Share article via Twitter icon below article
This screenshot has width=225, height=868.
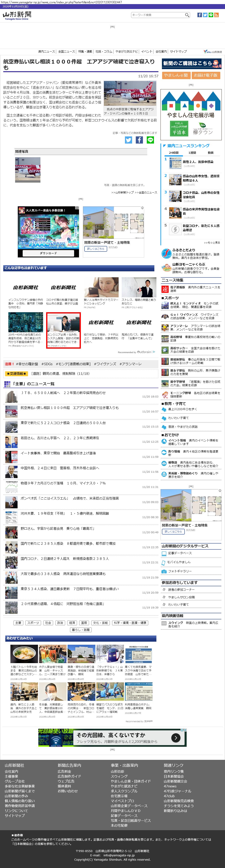pos(128,140)
